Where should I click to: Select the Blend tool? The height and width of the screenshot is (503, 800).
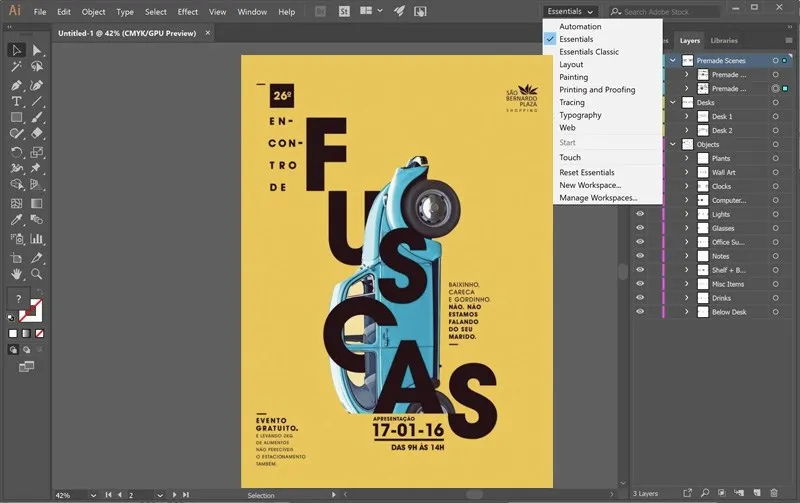[36, 219]
